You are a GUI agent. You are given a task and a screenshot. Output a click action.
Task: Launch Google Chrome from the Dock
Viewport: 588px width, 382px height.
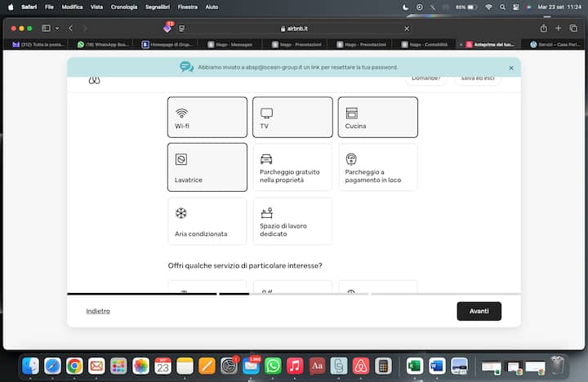tap(74, 366)
